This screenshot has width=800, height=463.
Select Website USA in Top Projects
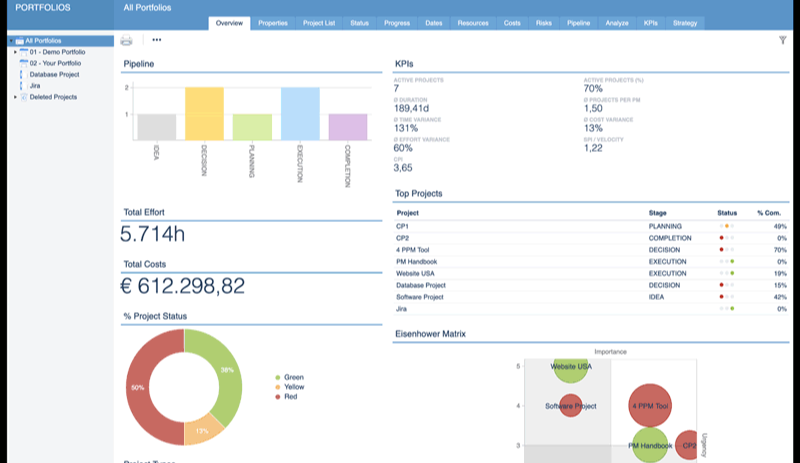[x=416, y=273]
